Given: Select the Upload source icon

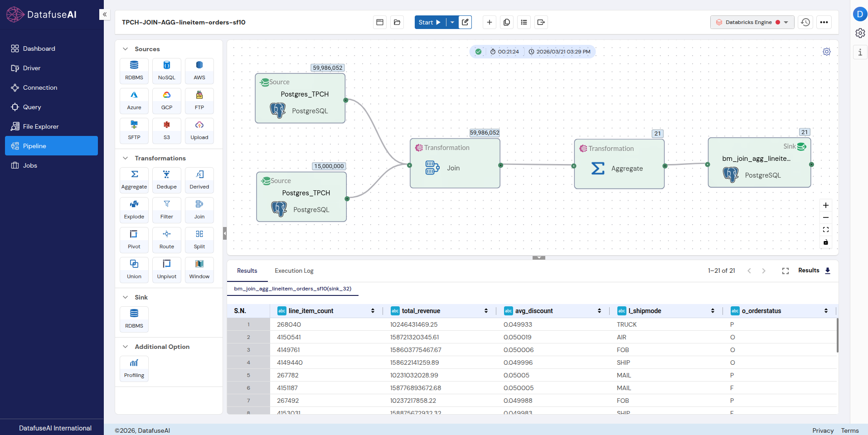Looking at the screenshot, I should coord(199,130).
